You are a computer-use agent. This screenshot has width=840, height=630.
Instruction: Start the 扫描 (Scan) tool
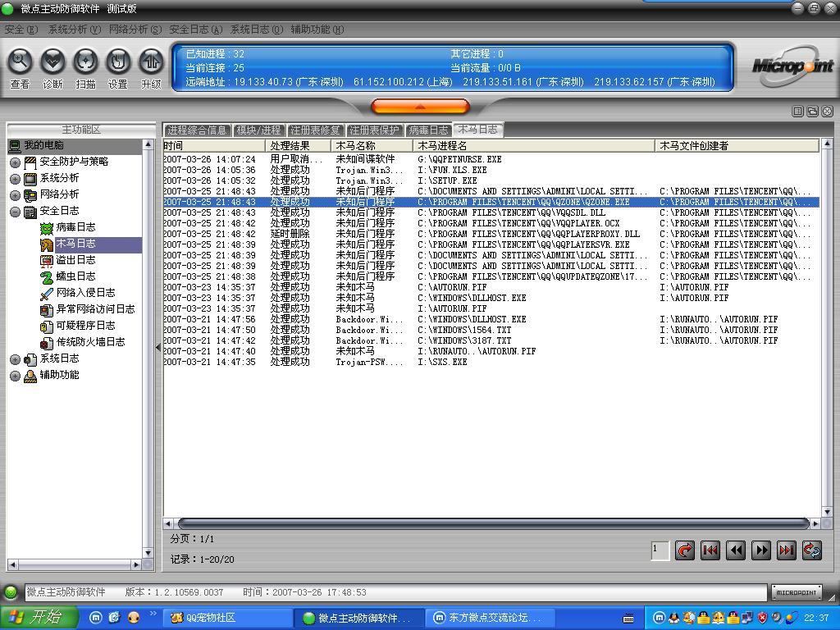point(85,62)
